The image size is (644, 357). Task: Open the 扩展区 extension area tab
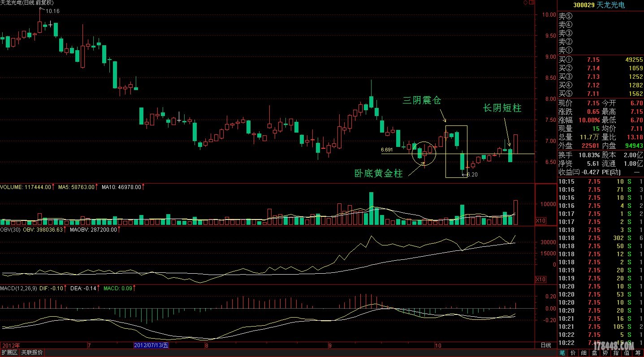pos(9,353)
